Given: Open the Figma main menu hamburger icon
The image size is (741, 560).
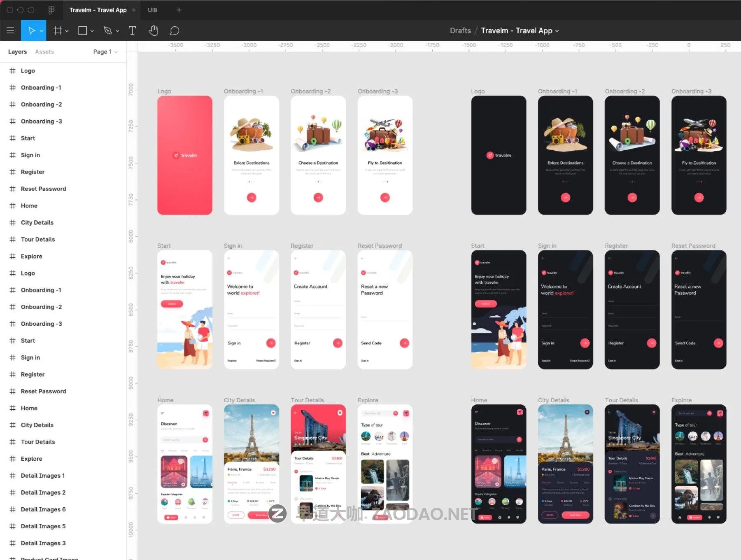Looking at the screenshot, I should (x=10, y=30).
